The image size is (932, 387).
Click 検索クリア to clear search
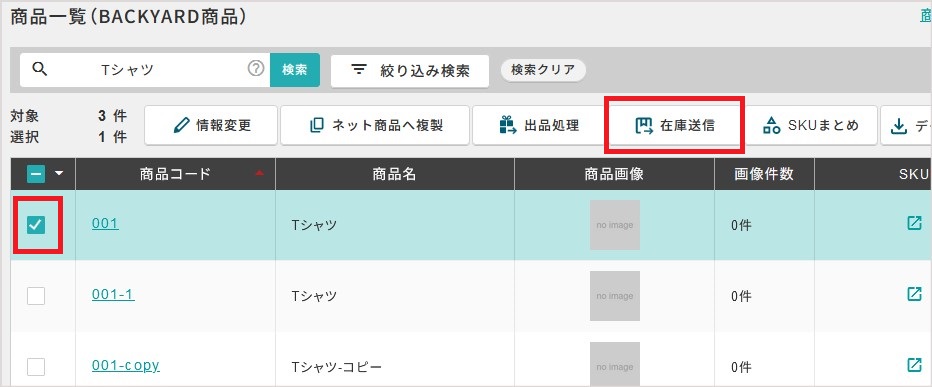tap(543, 70)
